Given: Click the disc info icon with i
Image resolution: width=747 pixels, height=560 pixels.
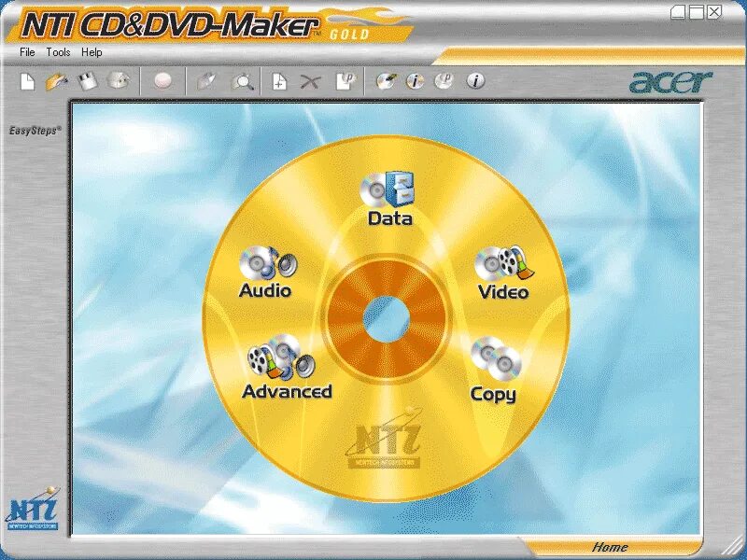Looking at the screenshot, I should [415, 81].
